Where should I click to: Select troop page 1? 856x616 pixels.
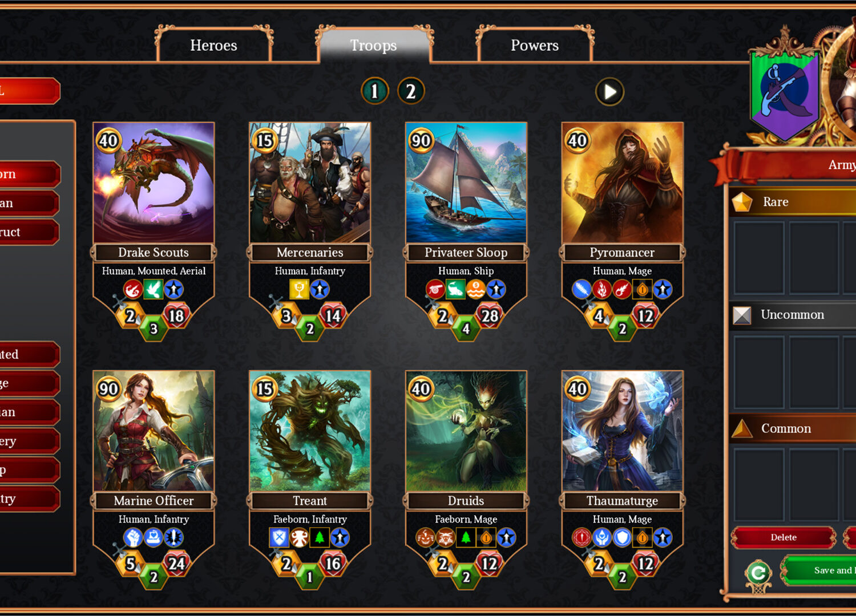[x=375, y=91]
